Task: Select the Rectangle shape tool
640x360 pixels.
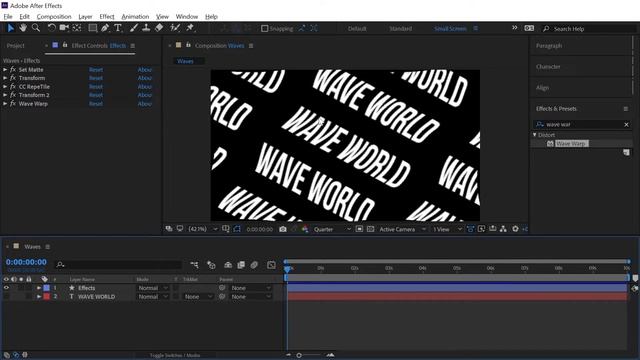Action: 93,28
